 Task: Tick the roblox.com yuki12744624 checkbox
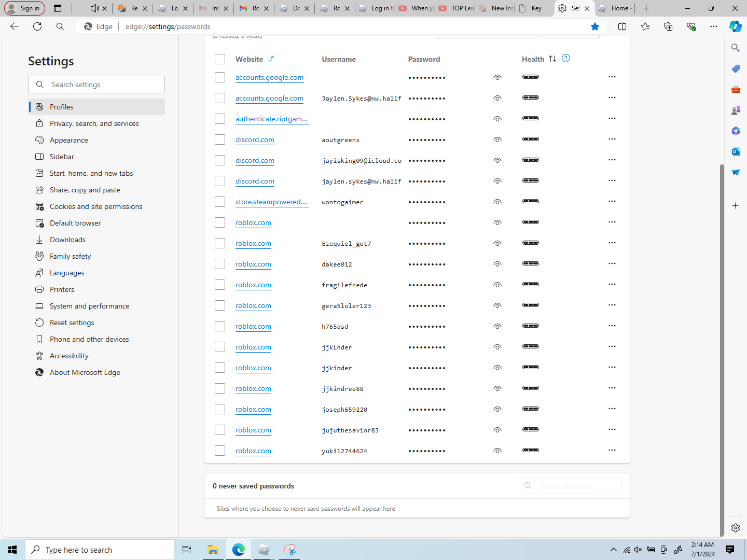point(220,451)
